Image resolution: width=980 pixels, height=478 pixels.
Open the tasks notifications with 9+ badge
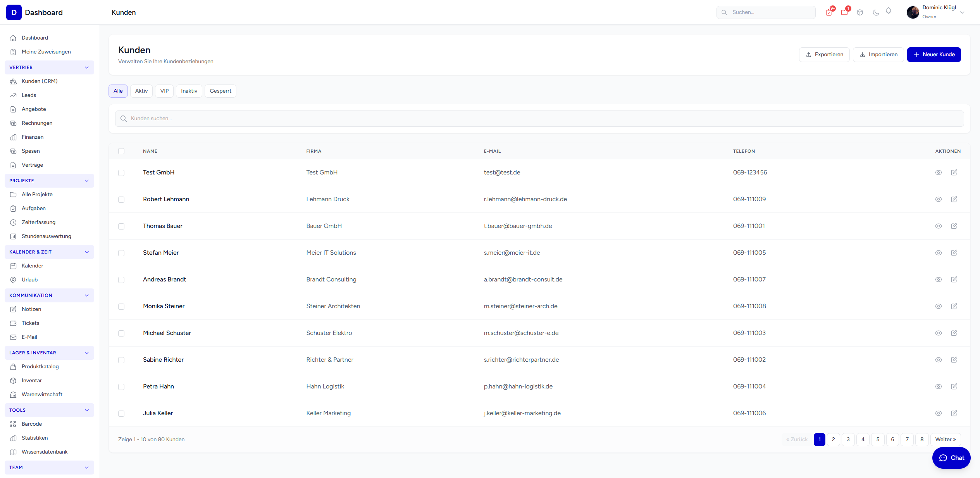click(829, 12)
